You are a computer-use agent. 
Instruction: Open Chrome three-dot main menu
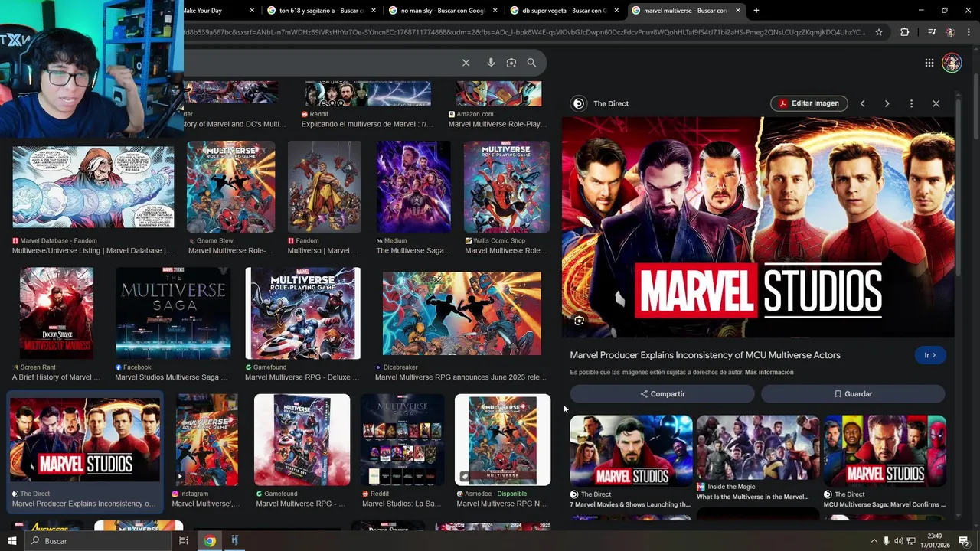(969, 32)
